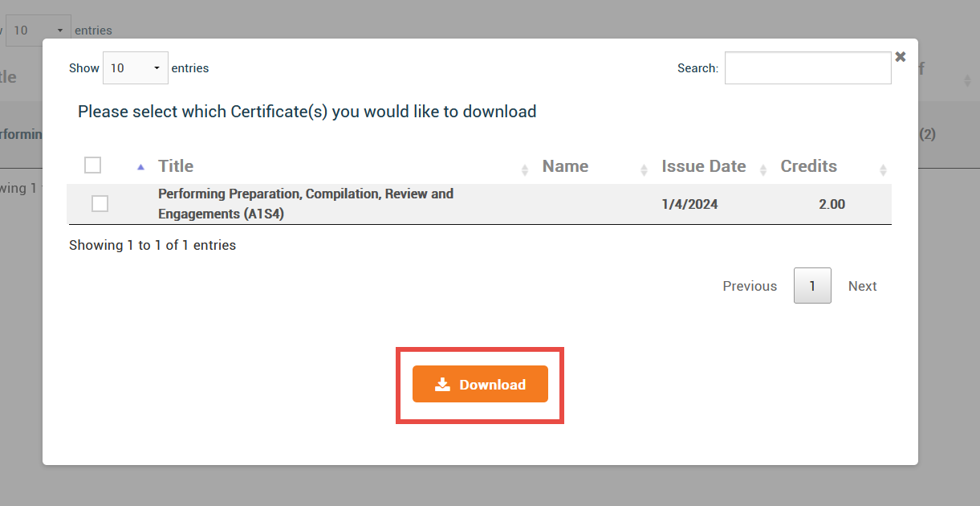This screenshot has height=506, width=980.
Task: Close the certificate dialog with the X
Action: 901,57
